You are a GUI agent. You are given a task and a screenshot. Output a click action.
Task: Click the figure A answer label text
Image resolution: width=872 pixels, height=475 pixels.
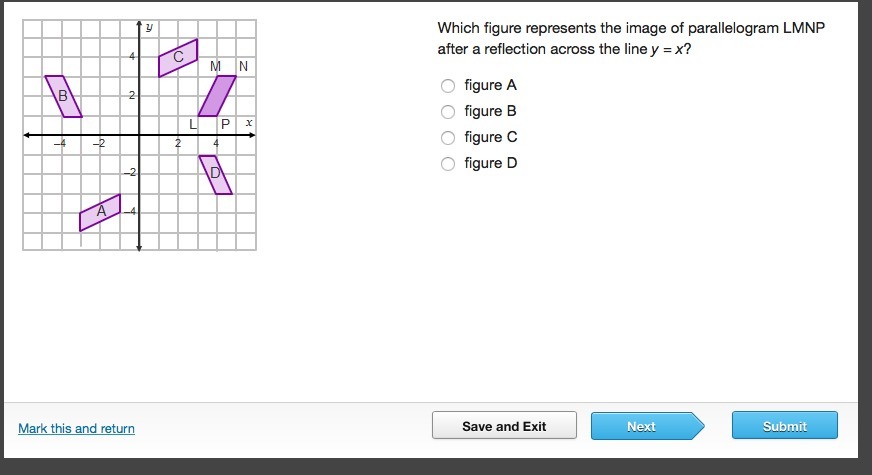tap(490, 86)
